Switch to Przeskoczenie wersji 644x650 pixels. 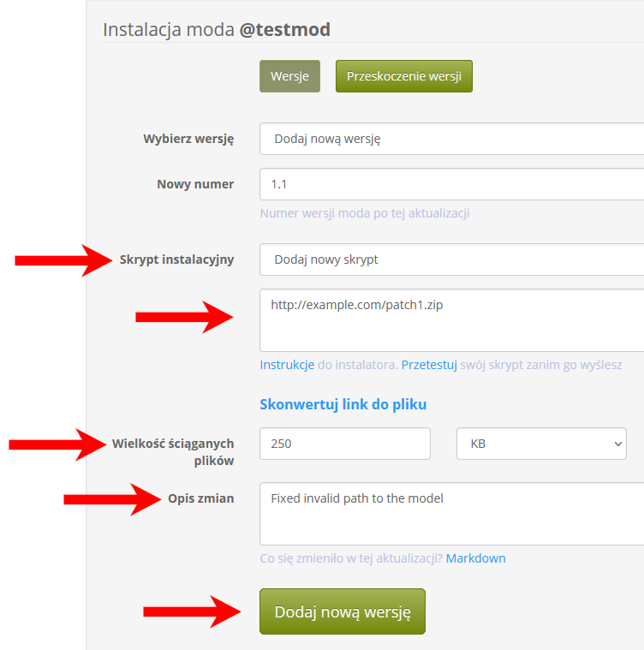[404, 76]
